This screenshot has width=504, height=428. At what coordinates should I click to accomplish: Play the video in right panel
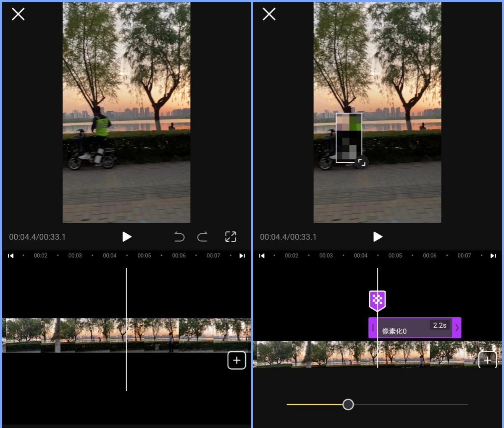pyautogui.click(x=378, y=237)
